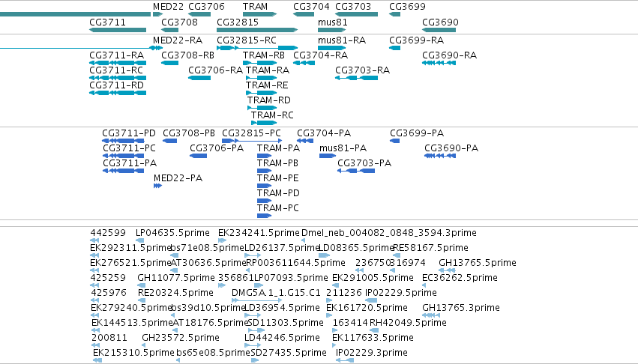The height and width of the screenshot is (364, 638).
Task: Click the IP02229.3prime EST label
Action: tap(371, 353)
